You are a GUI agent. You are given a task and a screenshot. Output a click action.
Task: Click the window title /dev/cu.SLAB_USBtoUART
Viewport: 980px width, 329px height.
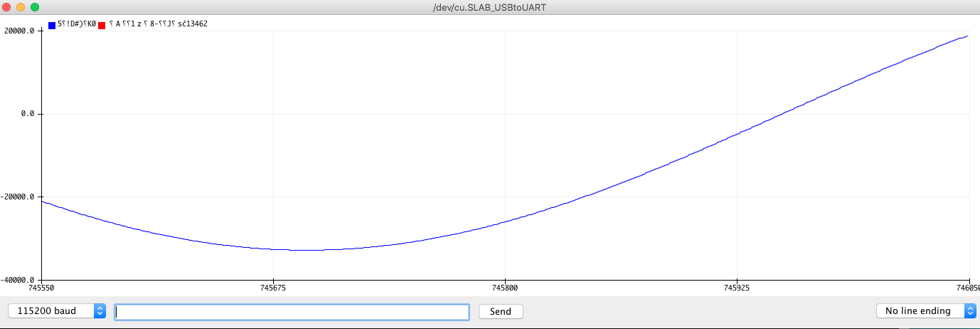489,7
